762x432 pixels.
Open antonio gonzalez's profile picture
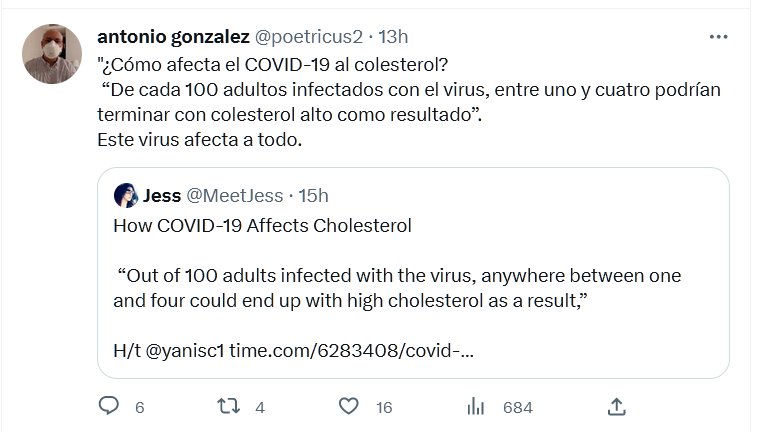52,54
